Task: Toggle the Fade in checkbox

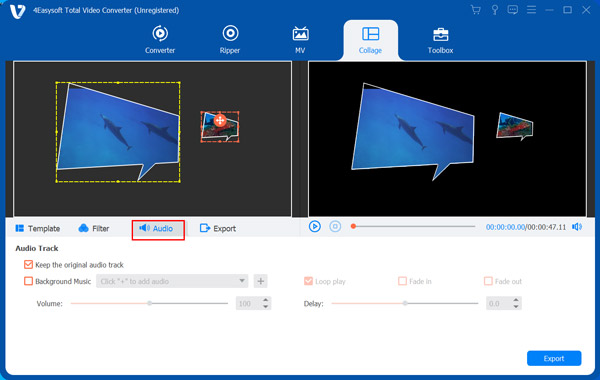Action: click(x=402, y=281)
